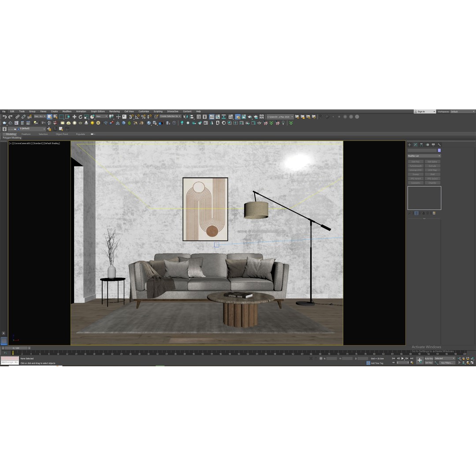Screen dimensions: 476x476
Task: Open the Selected key mode dropdown
Action: pyautogui.click(x=445, y=358)
